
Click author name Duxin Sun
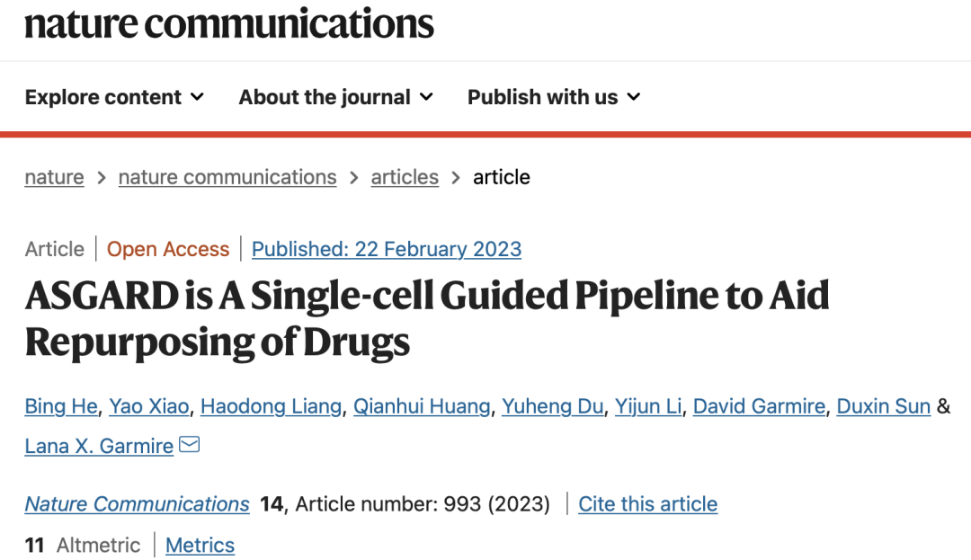pos(883,406)
